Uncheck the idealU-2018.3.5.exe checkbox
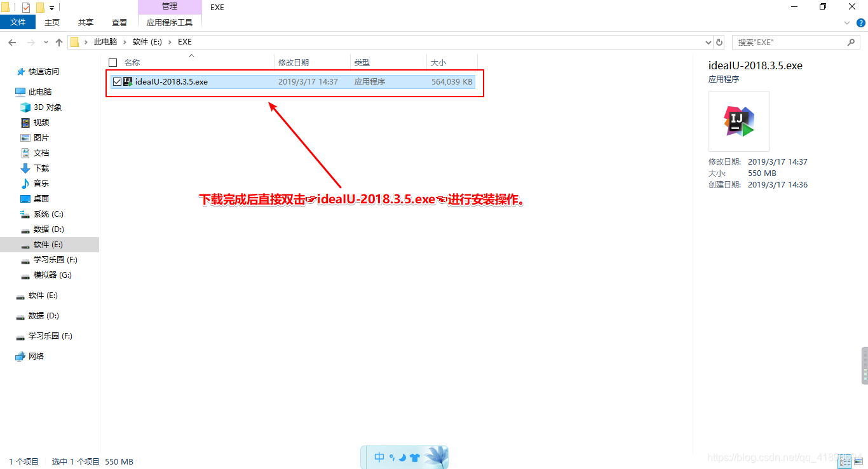 (117, 81)
